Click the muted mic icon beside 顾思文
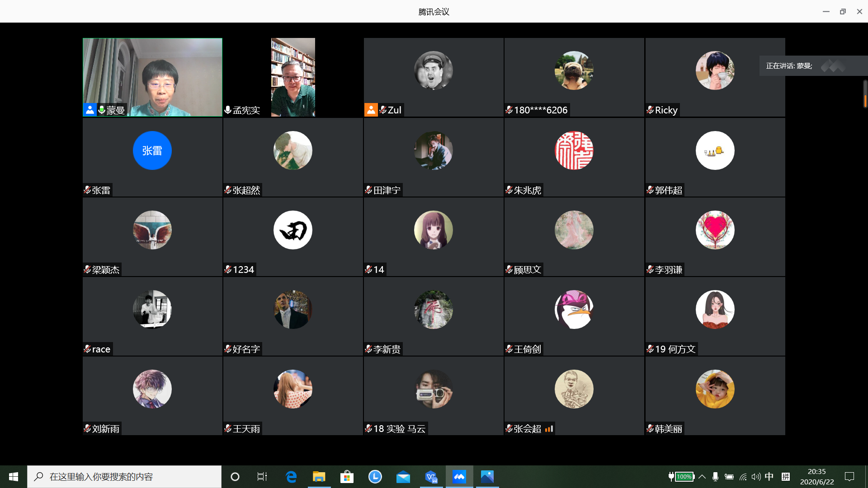 tap(509, 270)
